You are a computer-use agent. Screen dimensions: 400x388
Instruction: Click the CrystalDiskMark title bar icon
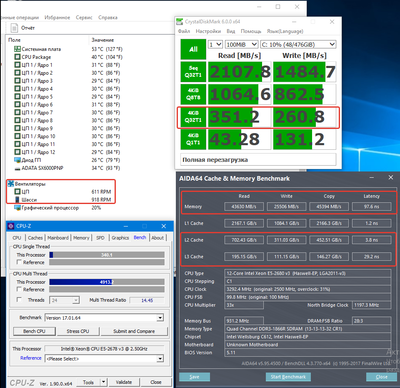[x=180, y=22]
